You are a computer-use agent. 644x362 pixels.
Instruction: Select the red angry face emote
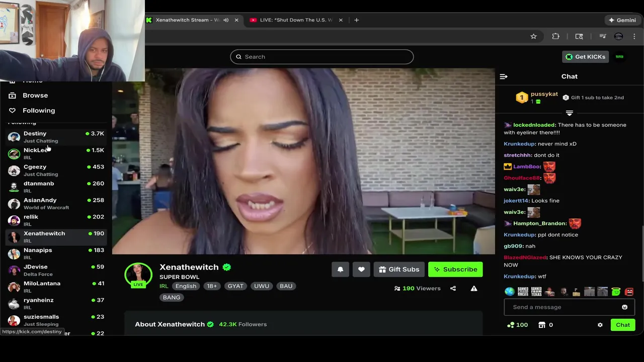coord(629,292)
